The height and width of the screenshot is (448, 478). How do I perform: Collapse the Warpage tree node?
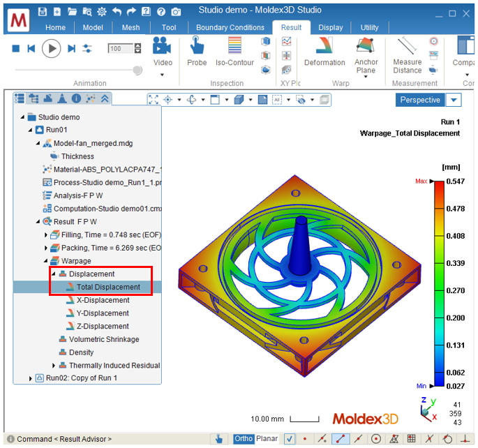click(x=45, y=260)
